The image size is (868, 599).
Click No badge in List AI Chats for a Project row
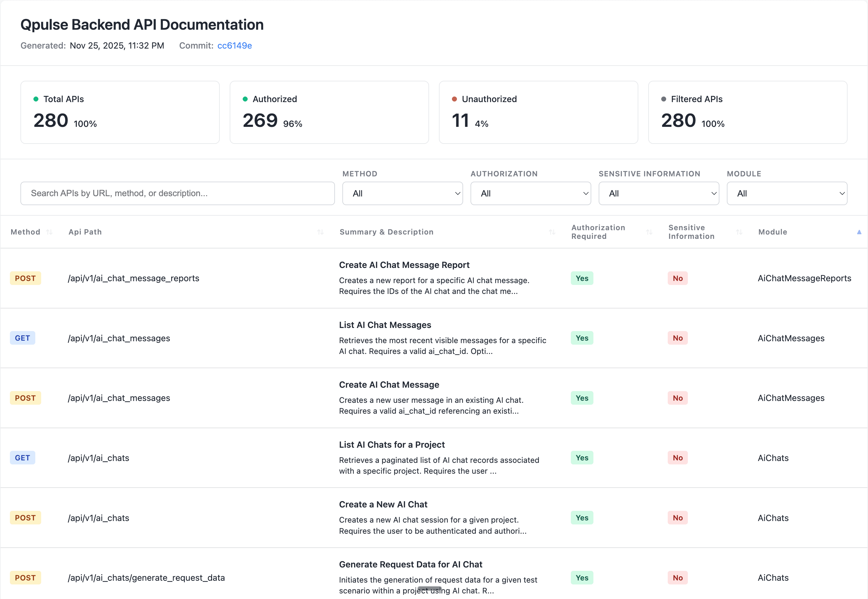[x=678, y=458]
